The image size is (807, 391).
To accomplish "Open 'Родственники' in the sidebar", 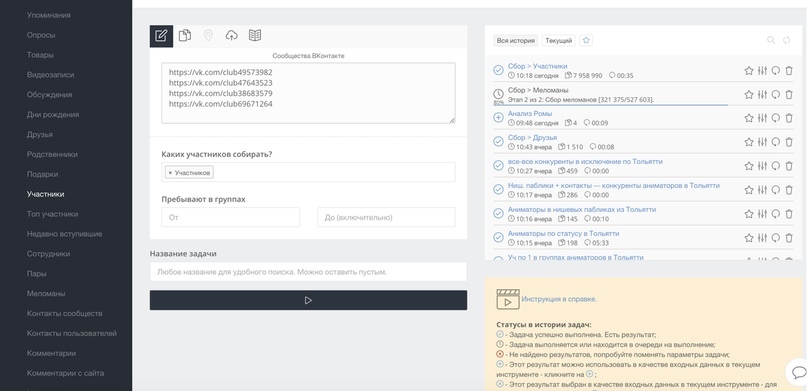I will [x=52, y=154].
